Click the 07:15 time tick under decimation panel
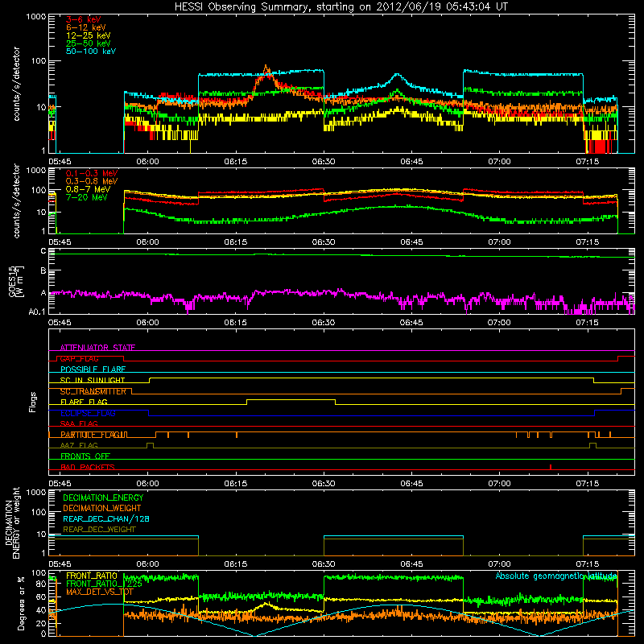This screenshot has height=644, width=644. [588, 564]
